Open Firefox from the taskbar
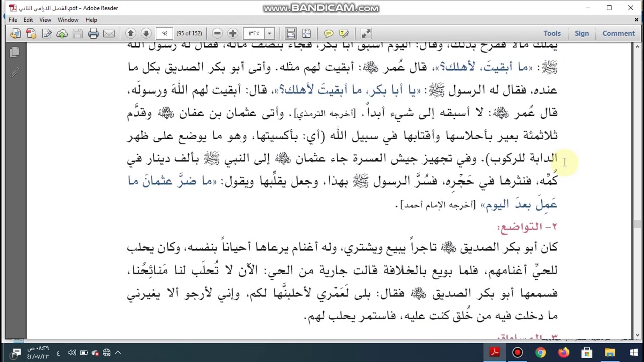The height and width of the screenshot is (362, 644). 563,353
